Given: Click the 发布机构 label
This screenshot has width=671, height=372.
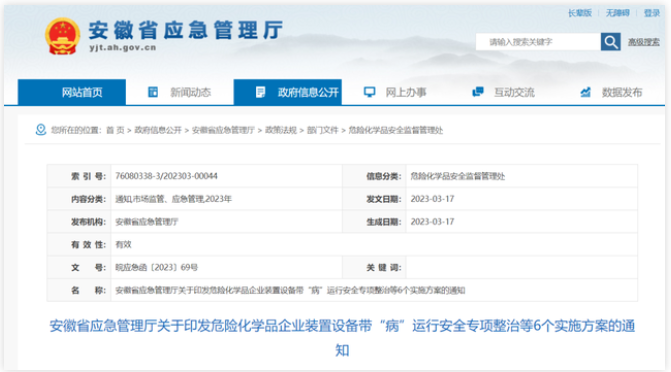Looking at the screenshot, I should pos(88,222).
